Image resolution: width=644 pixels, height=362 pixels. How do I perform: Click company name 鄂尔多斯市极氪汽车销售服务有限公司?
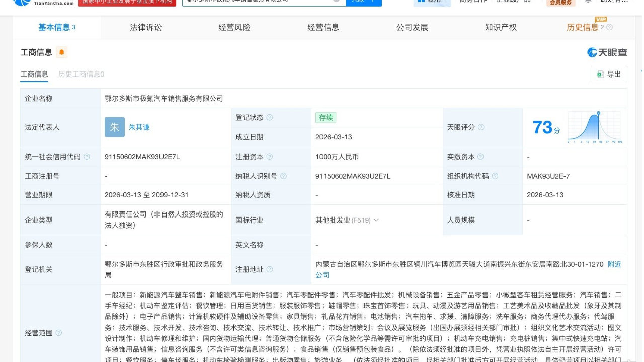(x=164, y=98)
